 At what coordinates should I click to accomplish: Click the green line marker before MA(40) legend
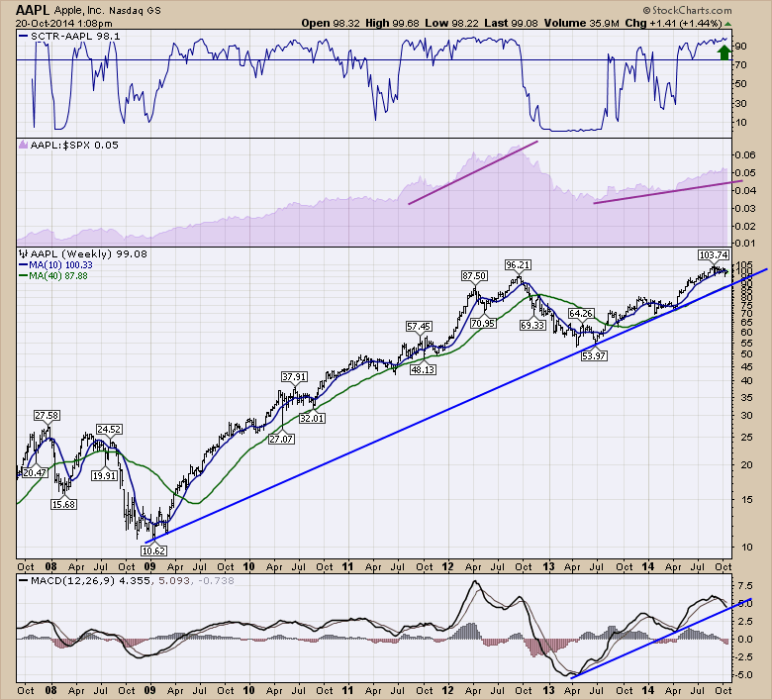pos(23,276)
